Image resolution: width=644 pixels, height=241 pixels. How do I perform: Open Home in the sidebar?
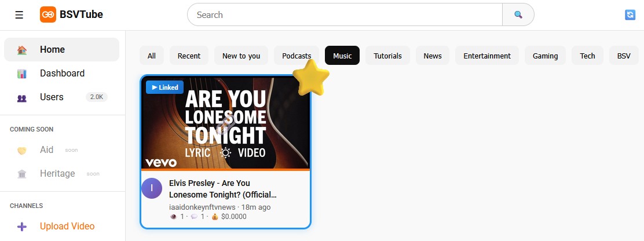61,50
